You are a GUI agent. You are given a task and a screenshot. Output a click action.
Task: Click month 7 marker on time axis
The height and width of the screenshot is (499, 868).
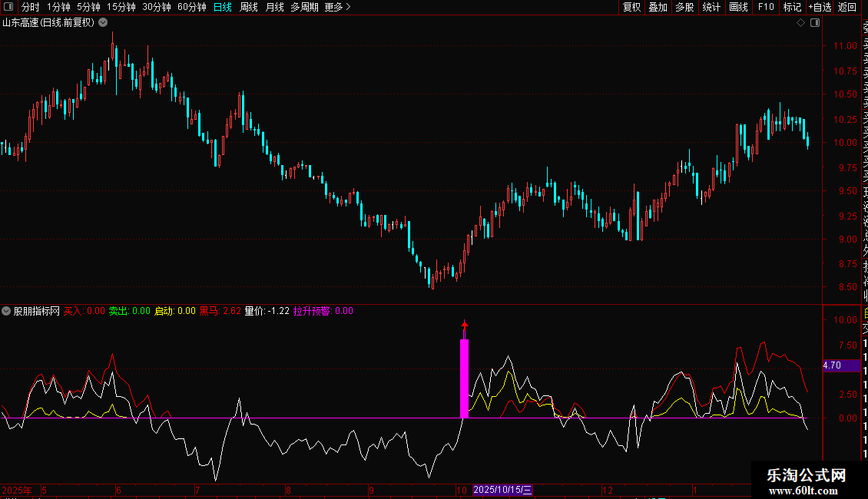point(197,490)
